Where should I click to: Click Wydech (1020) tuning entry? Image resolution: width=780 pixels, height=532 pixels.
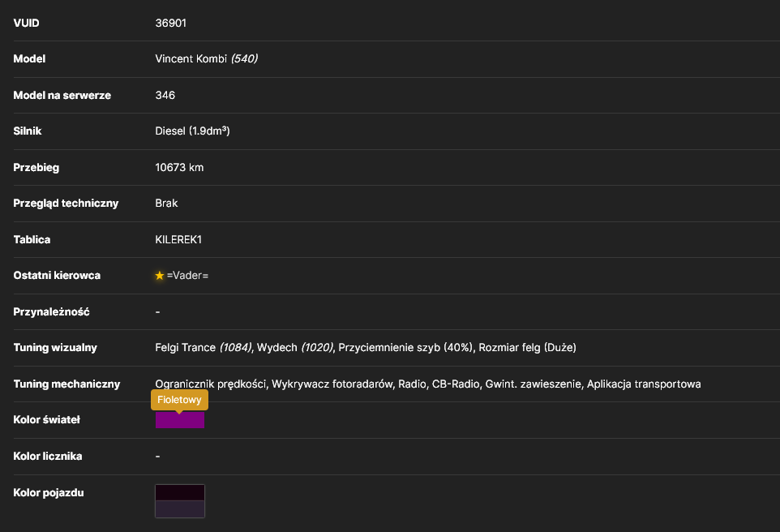click(295, 347)
